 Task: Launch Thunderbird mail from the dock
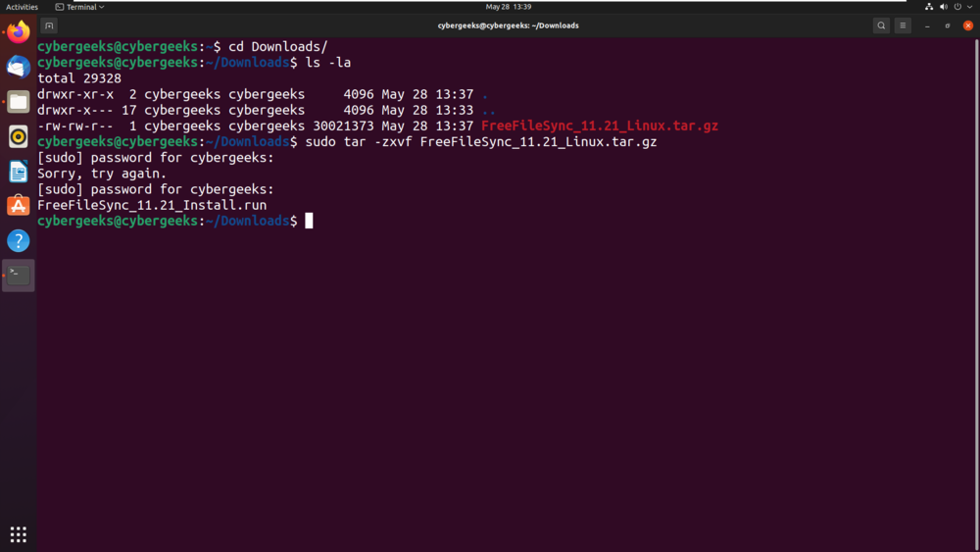click(18, 67)
